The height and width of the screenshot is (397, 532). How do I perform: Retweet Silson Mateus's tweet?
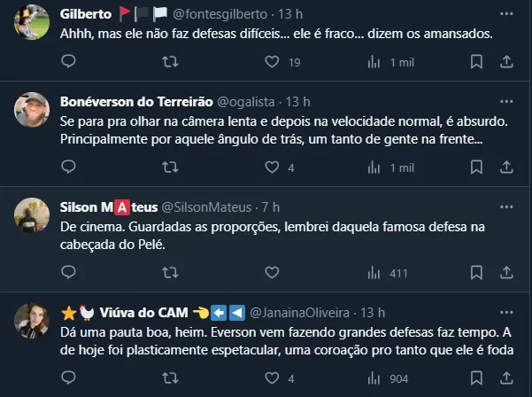coord(172,273)
